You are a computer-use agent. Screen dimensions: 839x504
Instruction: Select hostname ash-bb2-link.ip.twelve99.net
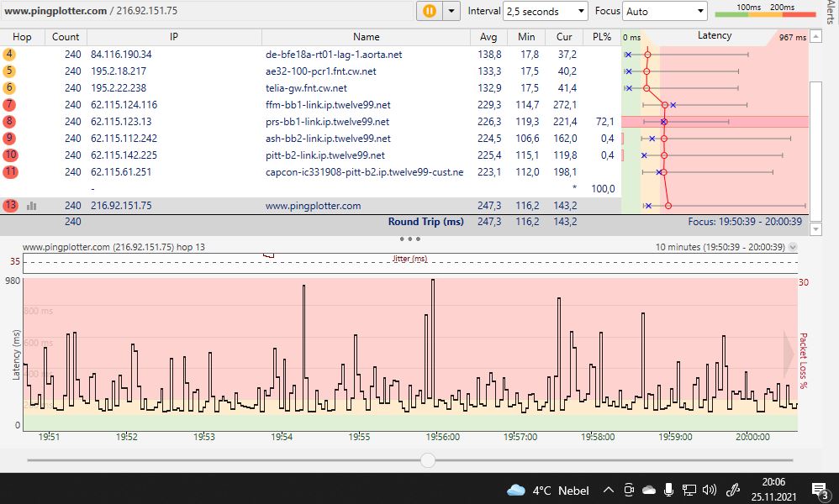tap(328, 139)
